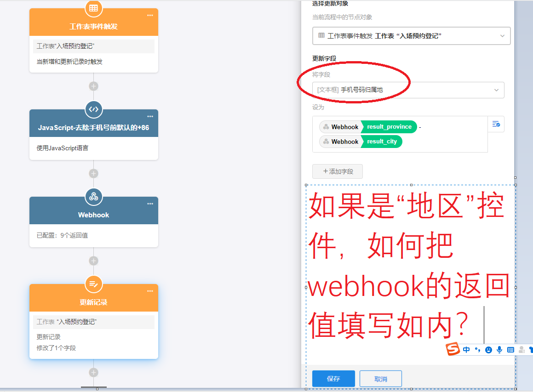Click the JavaScript code node icon
Viewport: 533px width, 392px height.
(93, 109)
